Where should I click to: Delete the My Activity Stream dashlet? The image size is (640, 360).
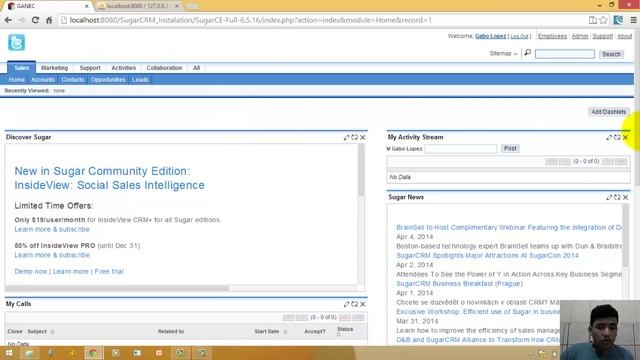click(x=625, y=138)
